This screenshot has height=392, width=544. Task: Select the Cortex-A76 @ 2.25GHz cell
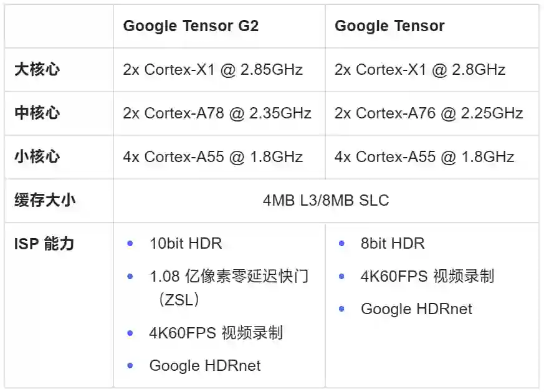coord(429,113)
